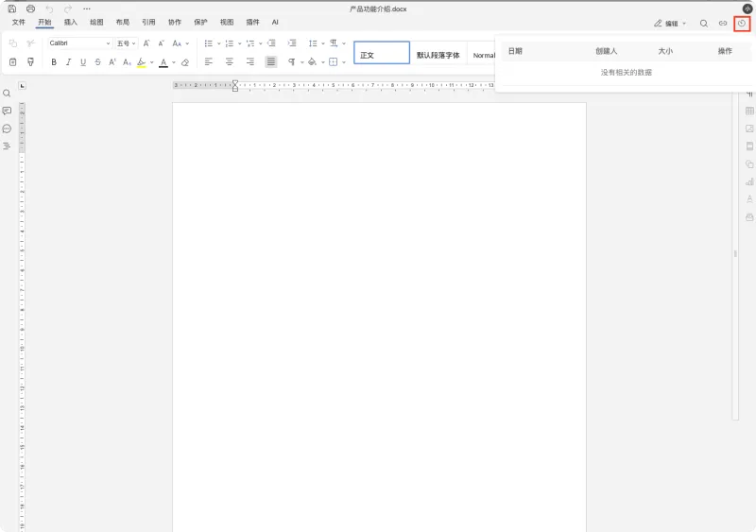Click the save document icon

coord(12,9)
